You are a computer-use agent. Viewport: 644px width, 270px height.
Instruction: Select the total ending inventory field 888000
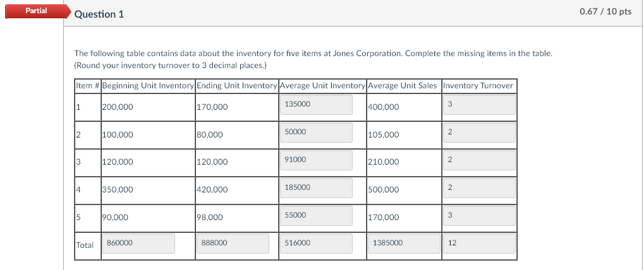click(233, 244)
